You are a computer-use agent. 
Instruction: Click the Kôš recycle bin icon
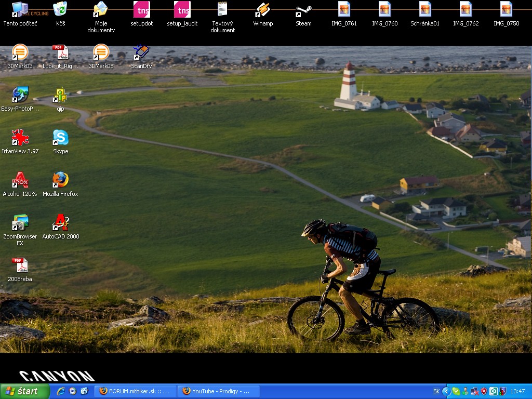[60, 9]
